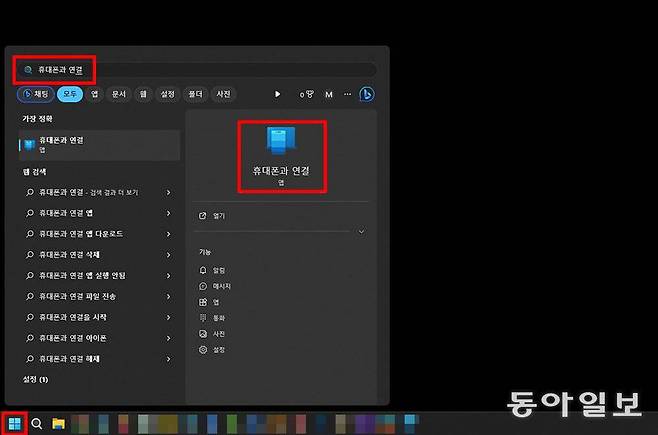Expand chevron for 파일 전송 suggestion
Image resolution: width=658 pixels, height=435 pixels.
168,297
